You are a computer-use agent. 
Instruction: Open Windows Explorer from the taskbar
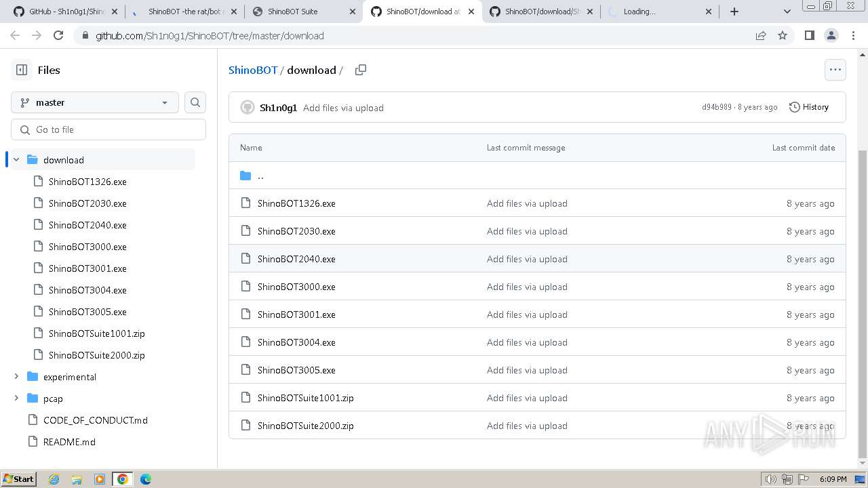(77, 479)
